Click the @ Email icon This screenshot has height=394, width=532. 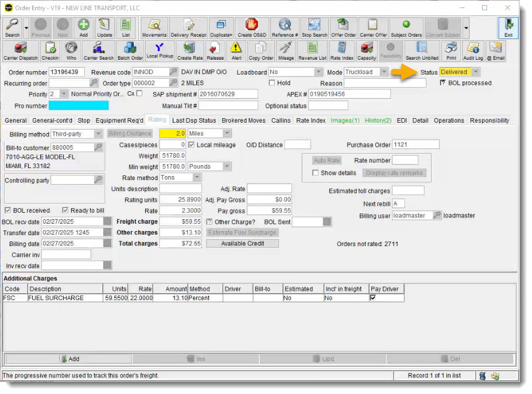click(x=495, y=51)
